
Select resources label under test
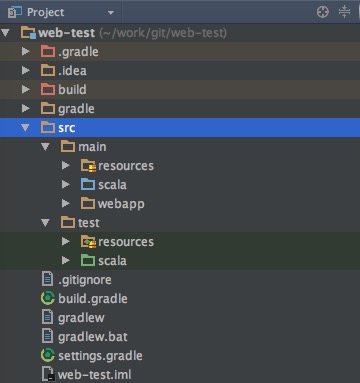126,242
